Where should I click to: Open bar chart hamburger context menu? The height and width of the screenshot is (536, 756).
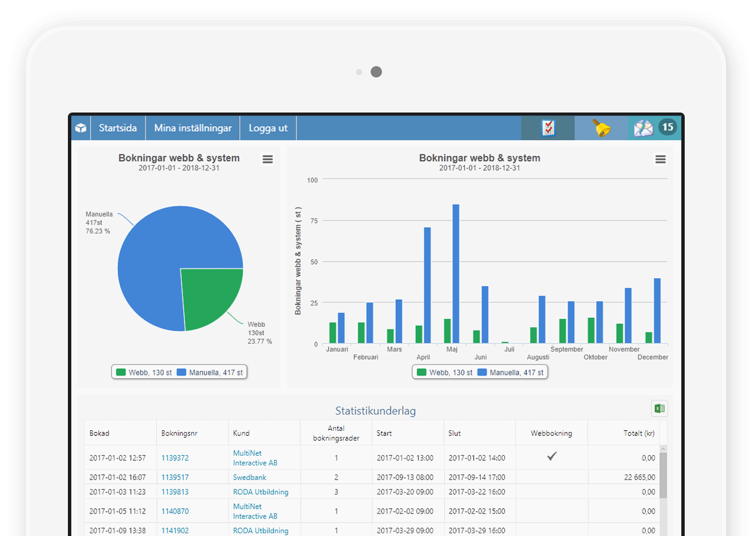pyautogui.click(x=660, y=159)
